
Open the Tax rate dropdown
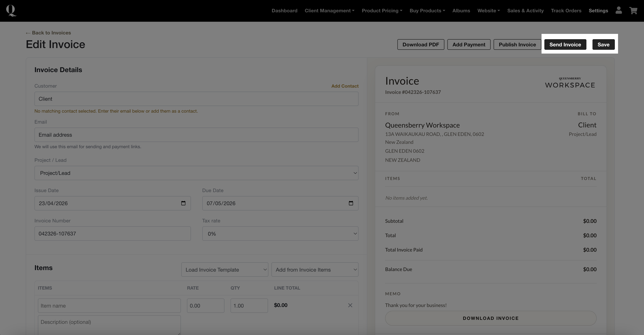click(x=280, y=234)
